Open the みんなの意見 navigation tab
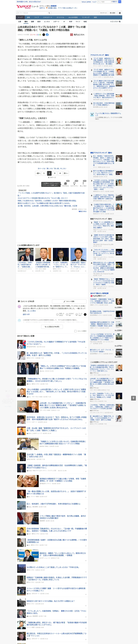138x644 pixels. [x=73, y=17]
